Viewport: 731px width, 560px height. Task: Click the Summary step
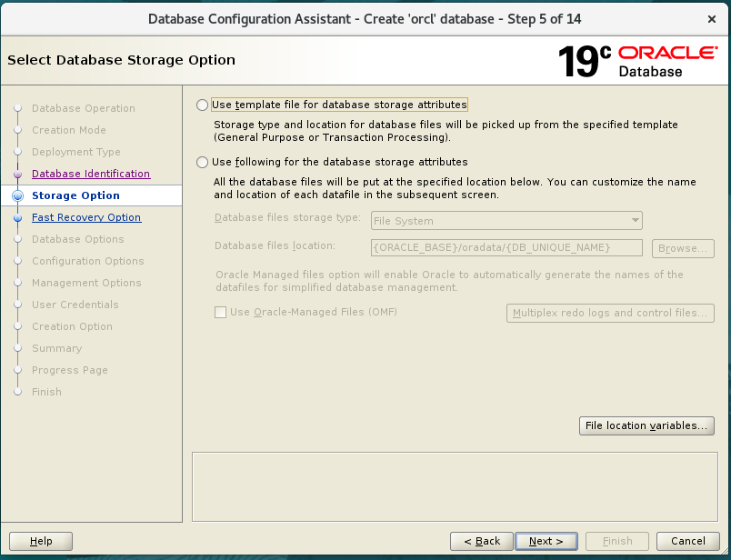point(57,348)
